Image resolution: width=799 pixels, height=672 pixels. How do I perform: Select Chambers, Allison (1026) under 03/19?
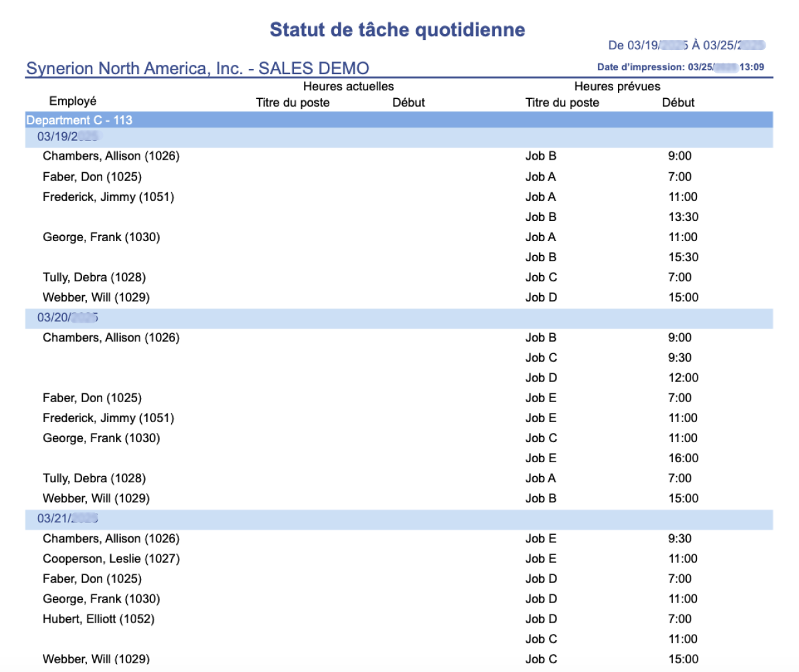pyautogui.click(x=111, y=156)
